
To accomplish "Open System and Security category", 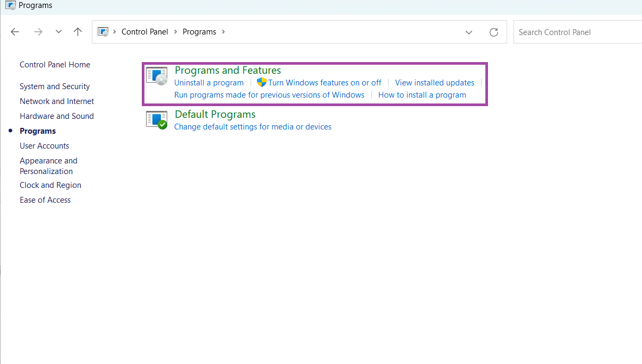I will pyautogui.click(x=54, y=86).
